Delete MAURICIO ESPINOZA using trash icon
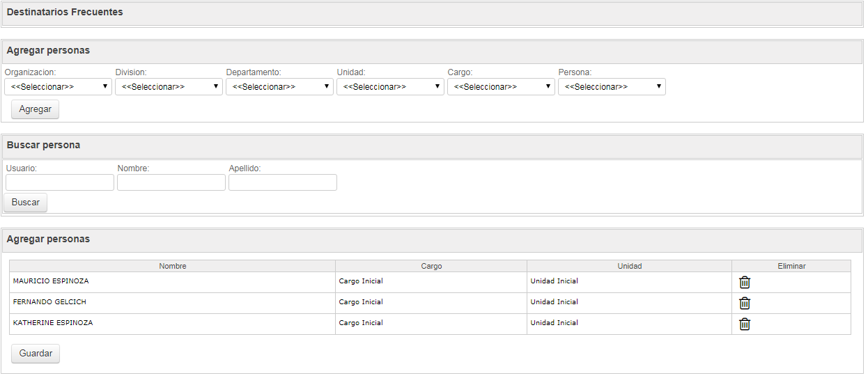Image resolution: width=868 pixels, height=378 pixels. pos(745,282)
